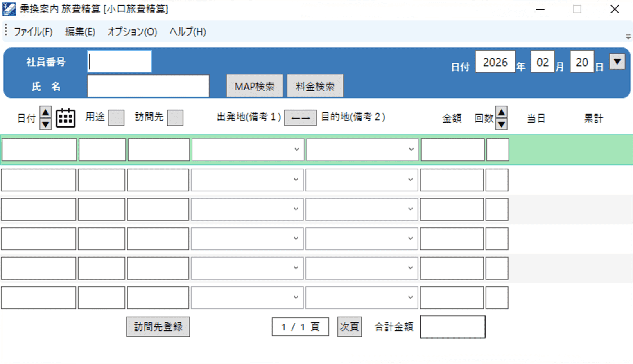This screenshot has height=364, width=633.
Task: Click the 社員番号 input field
Action: point(120,62)
